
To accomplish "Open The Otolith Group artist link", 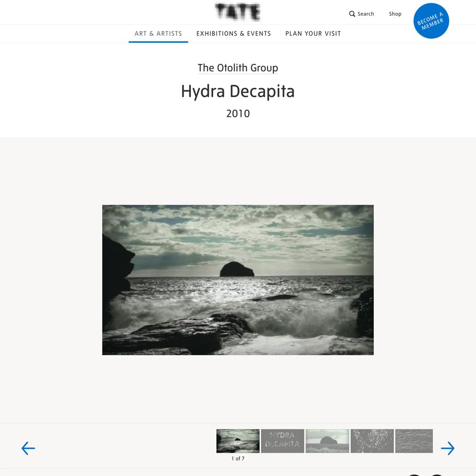I will tap(238, 68).
